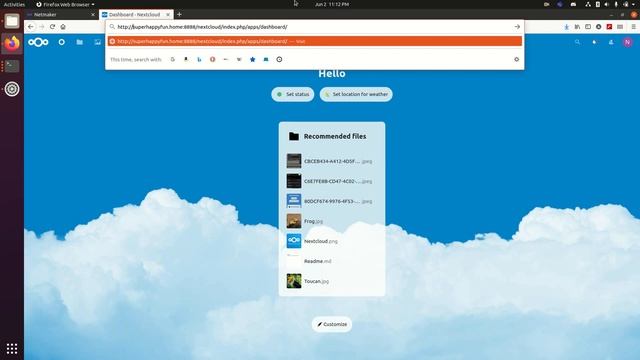Open Terminal from the Ubuntu dock

12,66
